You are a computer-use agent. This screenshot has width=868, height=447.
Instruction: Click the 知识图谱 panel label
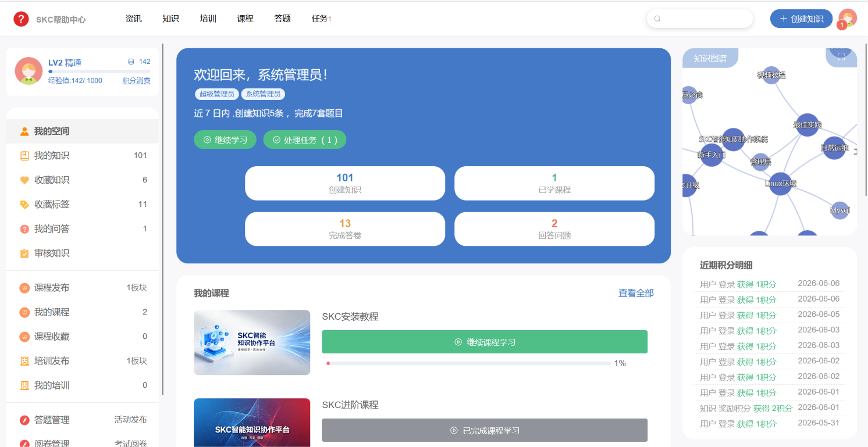[710, 58]
